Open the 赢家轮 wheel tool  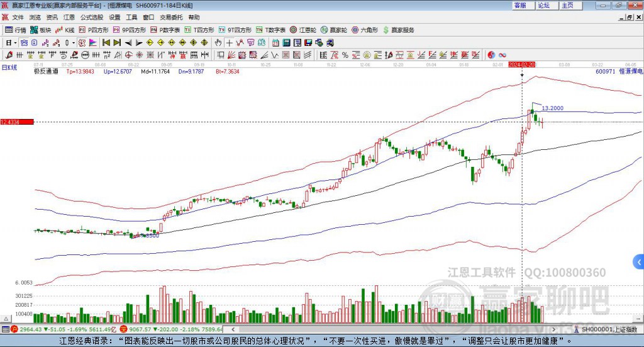334,30
